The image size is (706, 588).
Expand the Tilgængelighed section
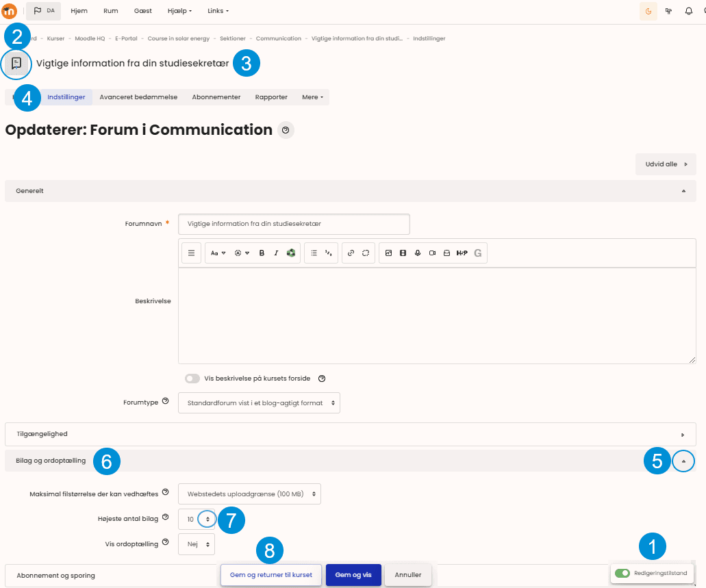(350, 434)
